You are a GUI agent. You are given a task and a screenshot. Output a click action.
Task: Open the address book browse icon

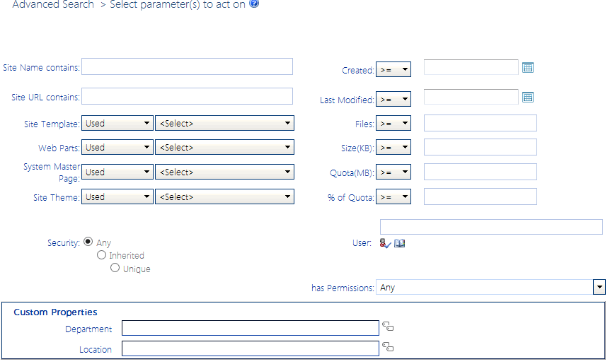pos(399,243)
